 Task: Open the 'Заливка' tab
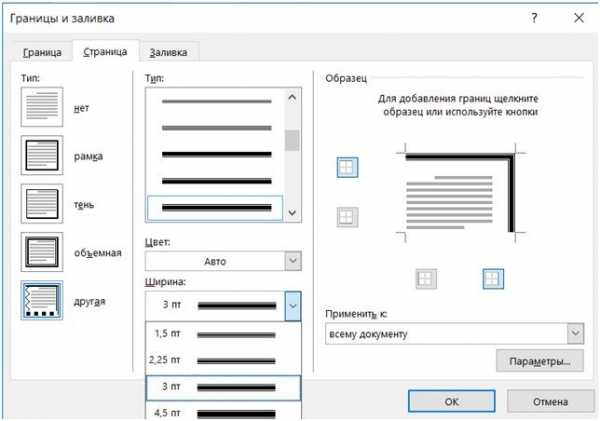(x=168, y=52)
